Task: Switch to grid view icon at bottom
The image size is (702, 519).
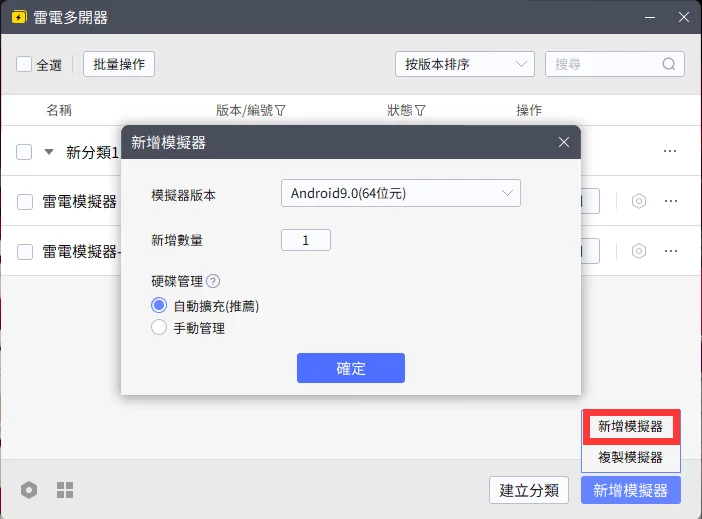Action: [65, 490]
